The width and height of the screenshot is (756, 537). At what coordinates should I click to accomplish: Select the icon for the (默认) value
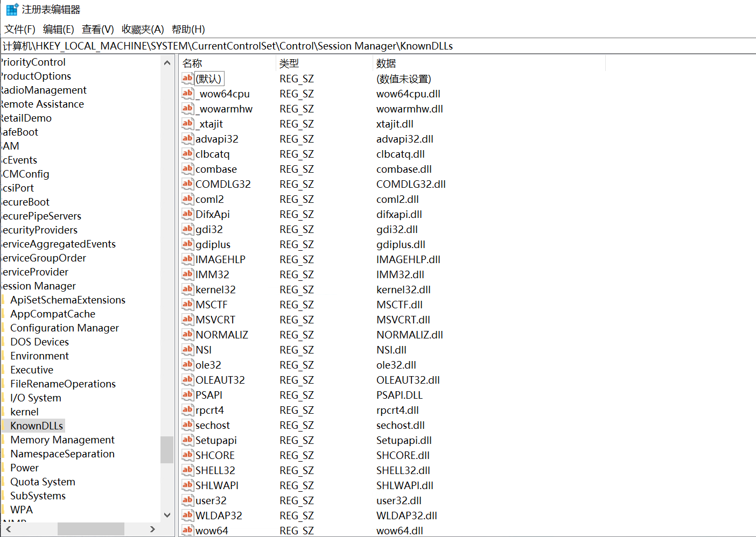[187, 79]
